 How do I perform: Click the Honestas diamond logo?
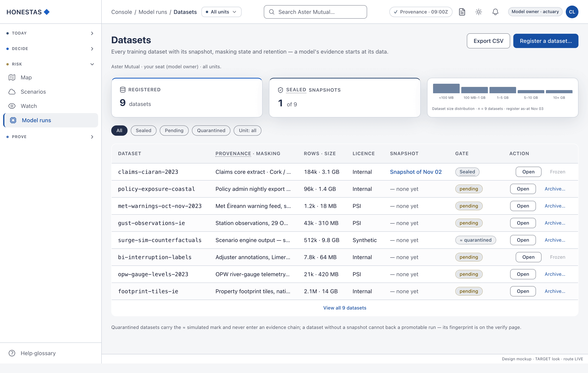click(47, 12)
